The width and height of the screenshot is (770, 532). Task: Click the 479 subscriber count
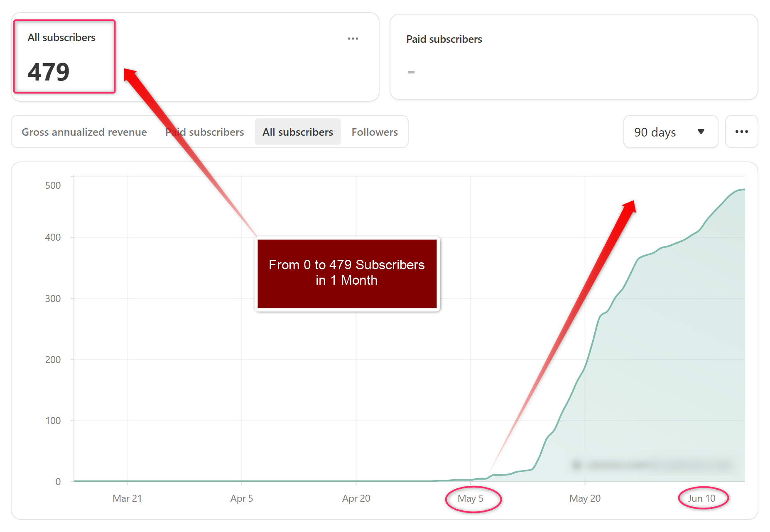(x=49, y=72)
